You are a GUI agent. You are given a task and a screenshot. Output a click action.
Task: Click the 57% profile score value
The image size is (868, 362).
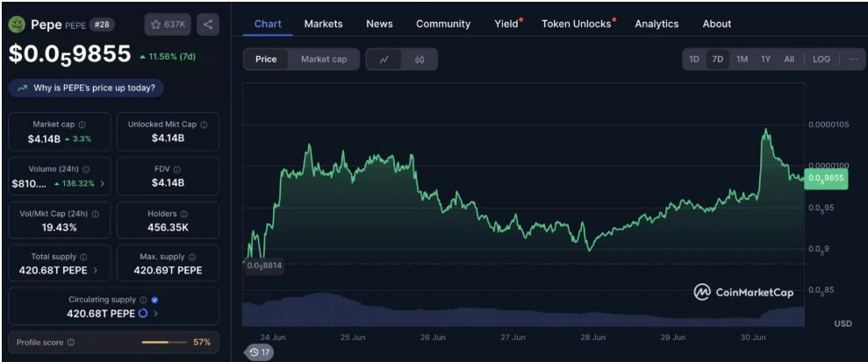202,342
